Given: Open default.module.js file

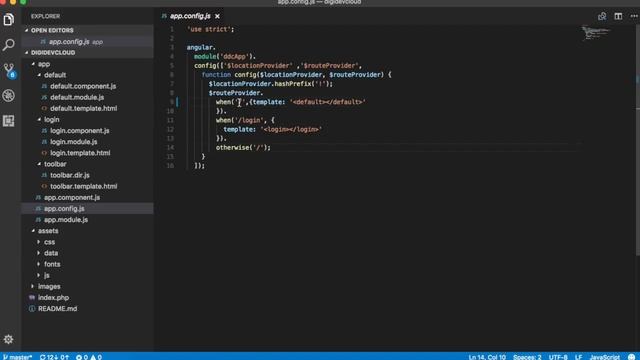Looking at the screenshot, I should pyautogui.click(x=77, y=97).
